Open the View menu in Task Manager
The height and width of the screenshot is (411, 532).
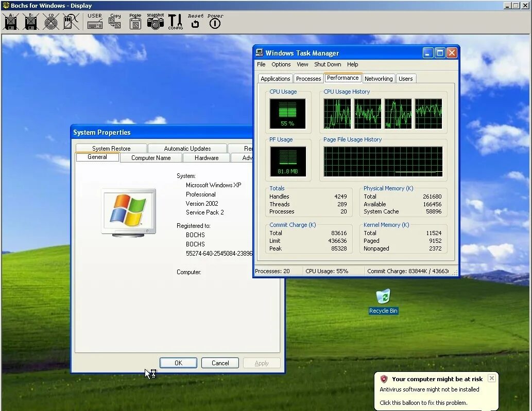pyautogui.click(x=302, y=64)
